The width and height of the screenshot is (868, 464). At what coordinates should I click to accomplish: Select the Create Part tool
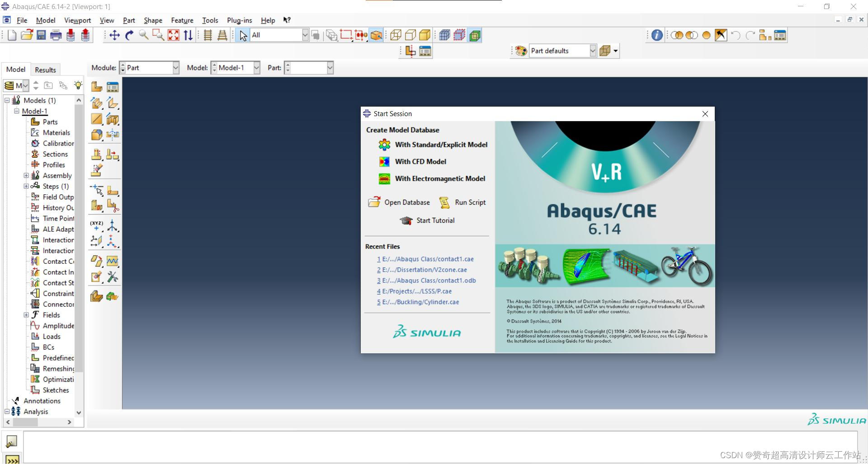(96, 86)
